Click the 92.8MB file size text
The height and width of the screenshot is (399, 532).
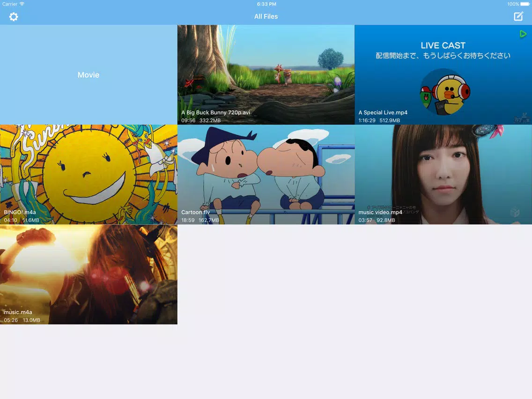[386, 220]
